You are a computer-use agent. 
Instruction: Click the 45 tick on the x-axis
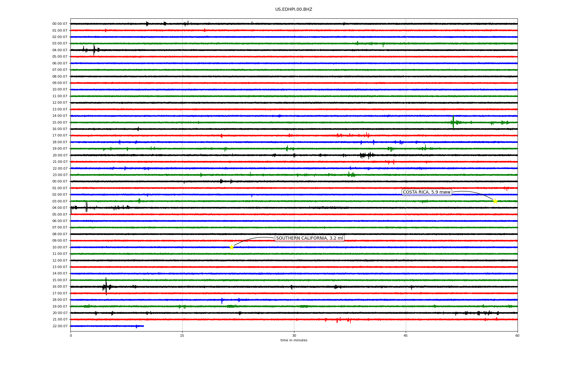click(x=406, y=335)
